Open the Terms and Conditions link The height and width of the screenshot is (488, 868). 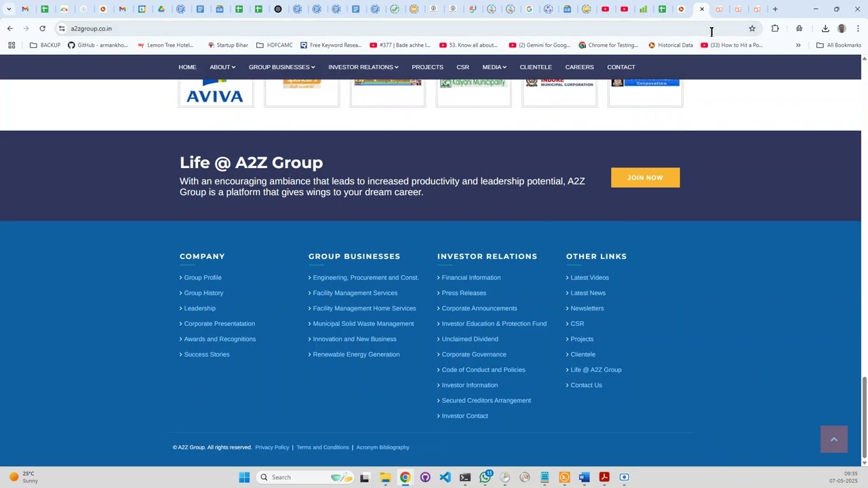pyautogui.click(x=323, y=447)
